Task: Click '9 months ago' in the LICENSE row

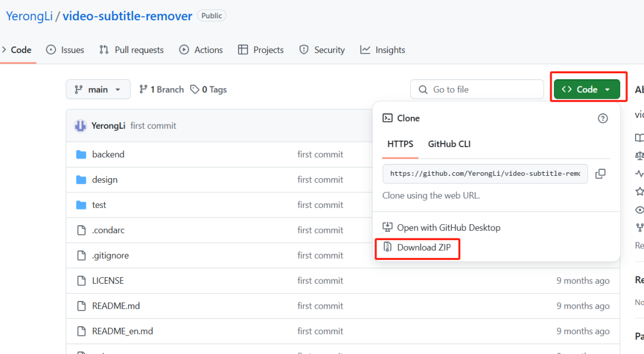Action: point(583,281)
